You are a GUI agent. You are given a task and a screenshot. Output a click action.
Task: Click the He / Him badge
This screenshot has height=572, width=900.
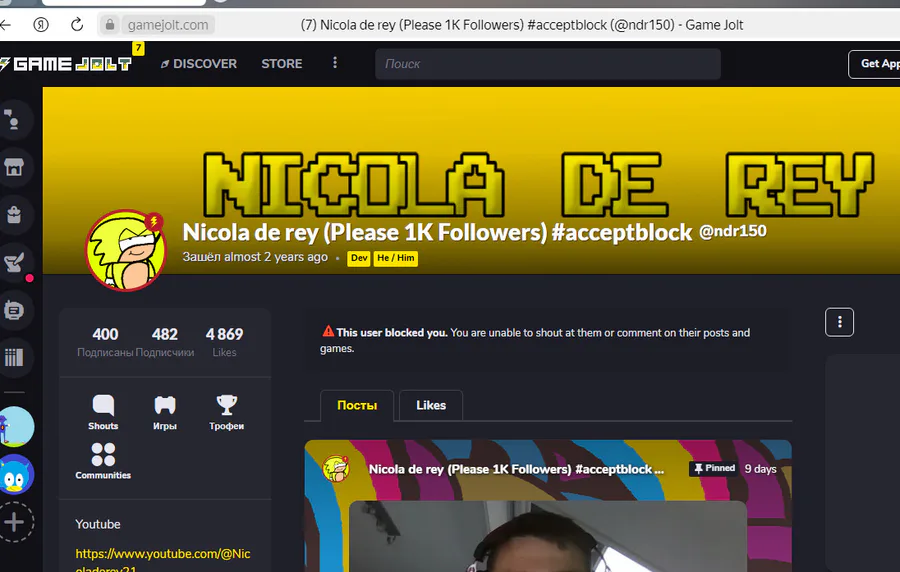pyautogui.click(x=395, y=258)
